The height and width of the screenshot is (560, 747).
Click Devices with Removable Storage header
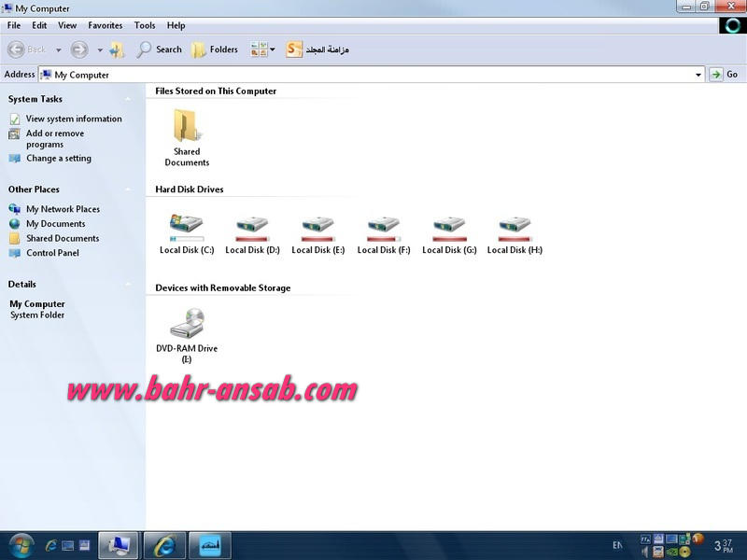pyautogui.click(x=223, y=288)
